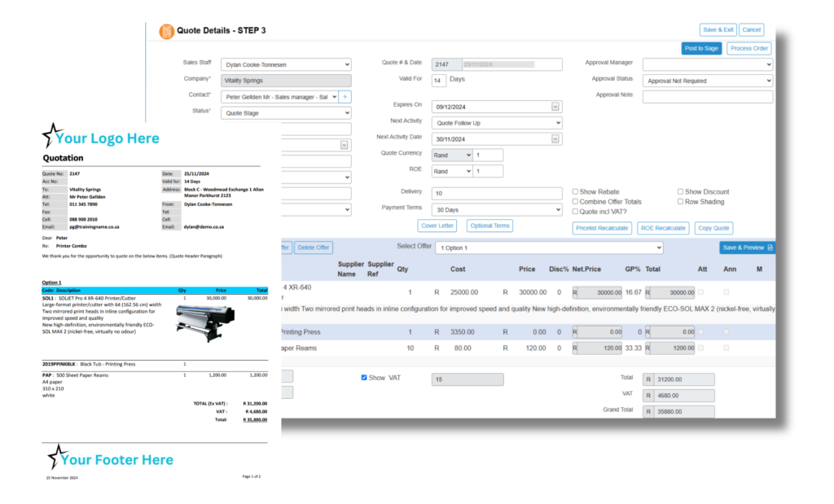The image size is (834, 504).
Task: Click the Delivery input field
Action: pos(497,193)
